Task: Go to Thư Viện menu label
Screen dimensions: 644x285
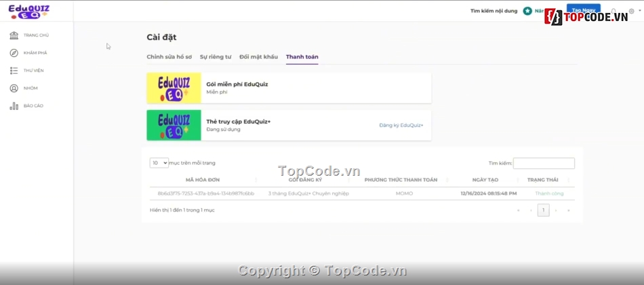Action: pos(34,71)
